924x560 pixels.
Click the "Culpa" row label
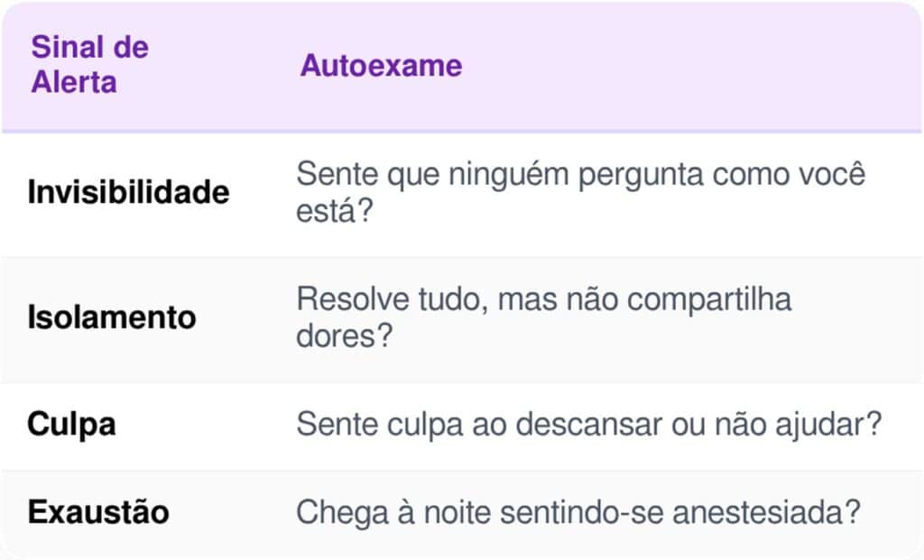click(x=71, y=424)
